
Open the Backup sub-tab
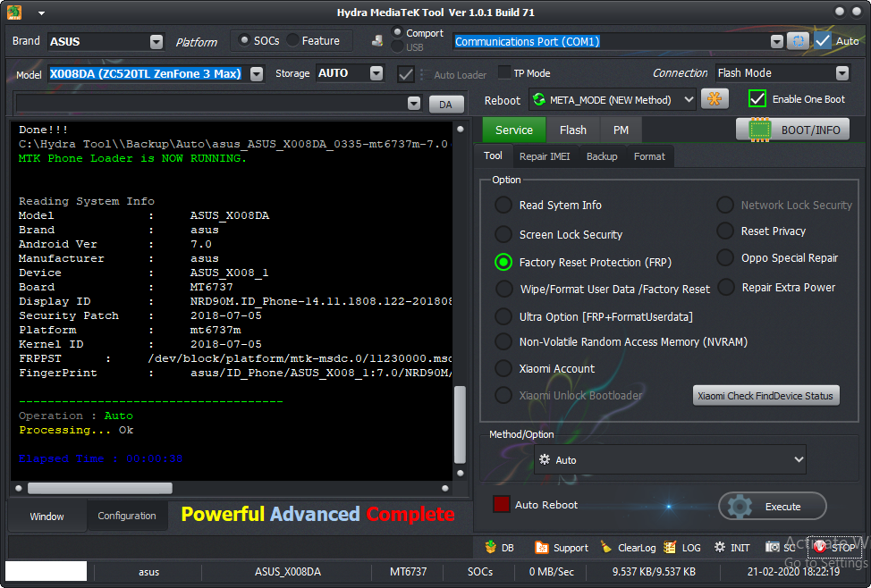pyautogui.click(x=602, y=156)
